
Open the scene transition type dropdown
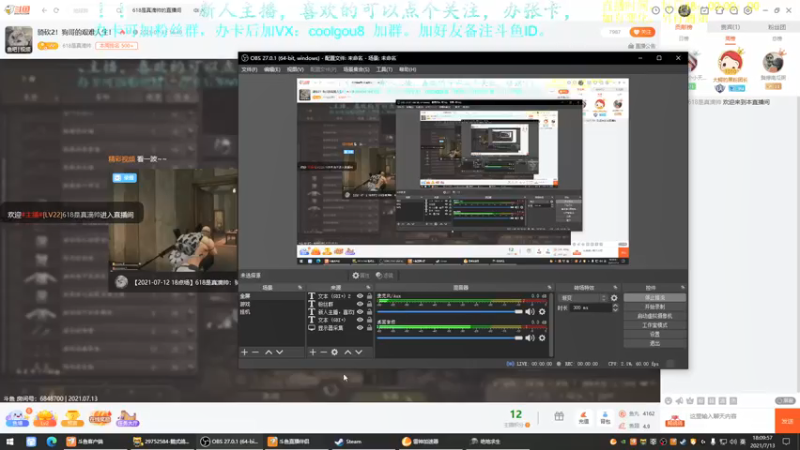(583, 298)
